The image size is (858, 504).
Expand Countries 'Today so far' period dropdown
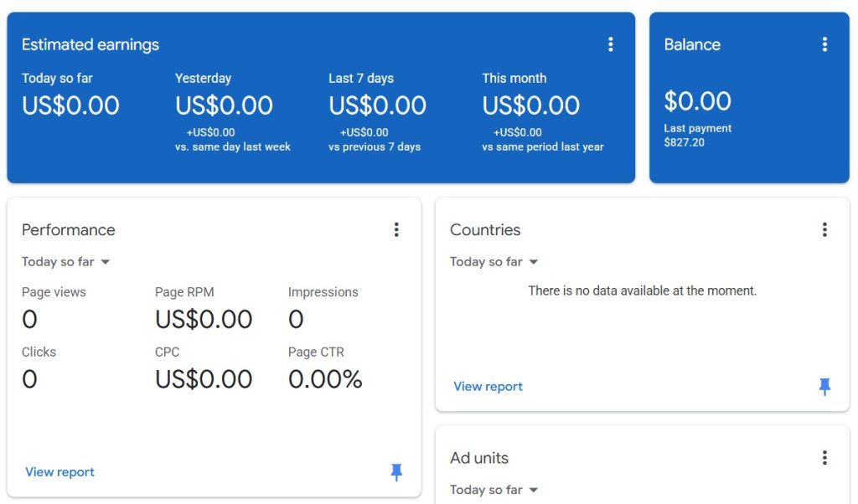[x=494, y=262]
